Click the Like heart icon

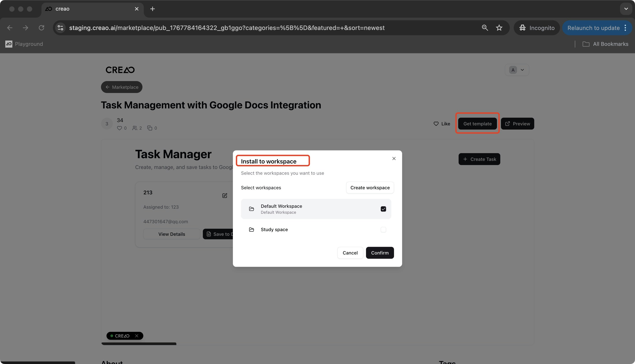click(436, 124)
